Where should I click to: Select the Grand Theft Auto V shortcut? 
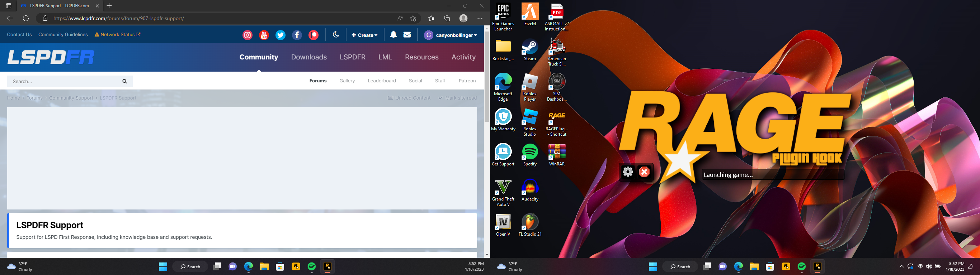pyautogui.click(x=503, y=193)
